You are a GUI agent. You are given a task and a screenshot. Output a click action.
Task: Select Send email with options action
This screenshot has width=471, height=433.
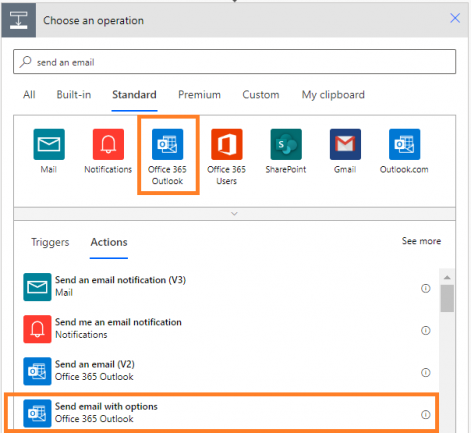[x=221, y=413]
